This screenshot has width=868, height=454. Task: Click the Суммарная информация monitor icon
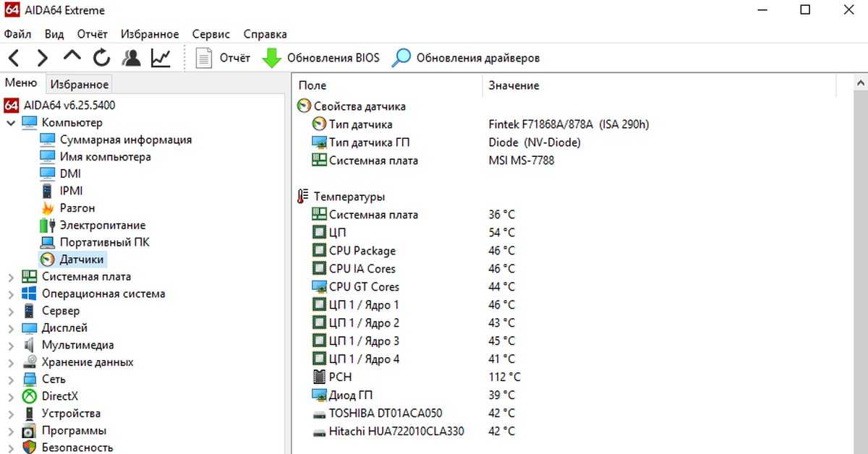click(x=48, y=140)
